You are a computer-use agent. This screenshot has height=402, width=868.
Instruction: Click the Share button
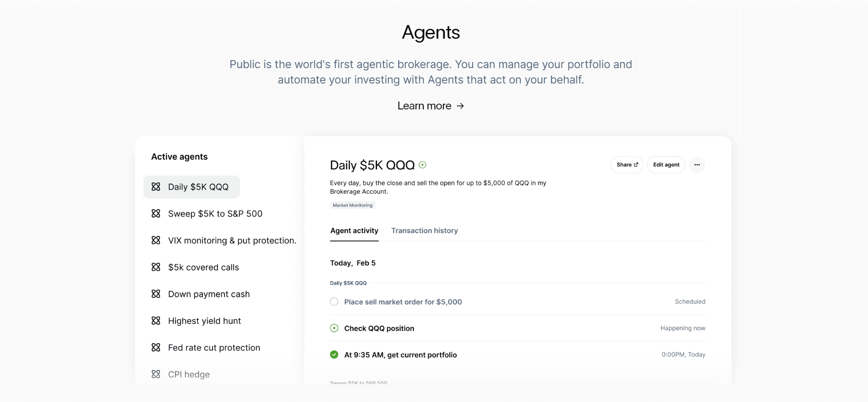(627, 165)
